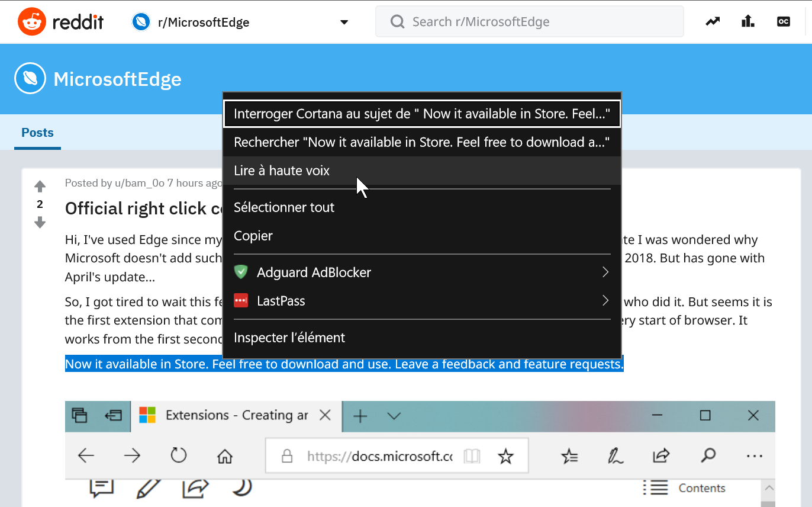Click the bar chart All icon
812x507 pixels.
(x=748, y=22)
